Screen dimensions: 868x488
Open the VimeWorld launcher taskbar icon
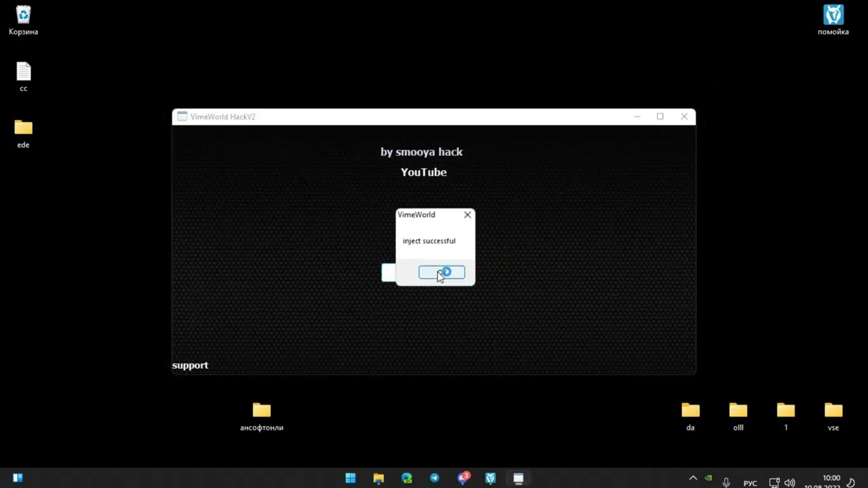pos(490,479)
